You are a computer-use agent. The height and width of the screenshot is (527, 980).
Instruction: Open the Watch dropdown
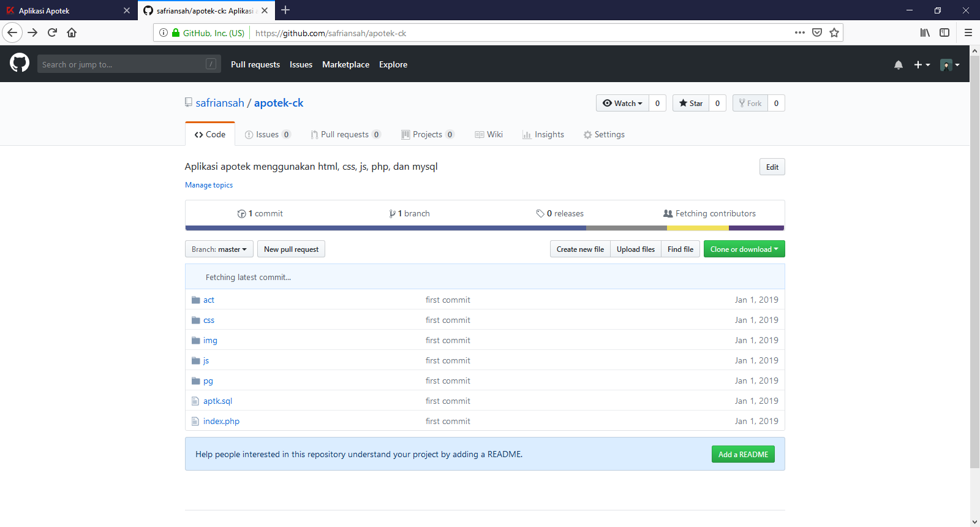(623, 103)
